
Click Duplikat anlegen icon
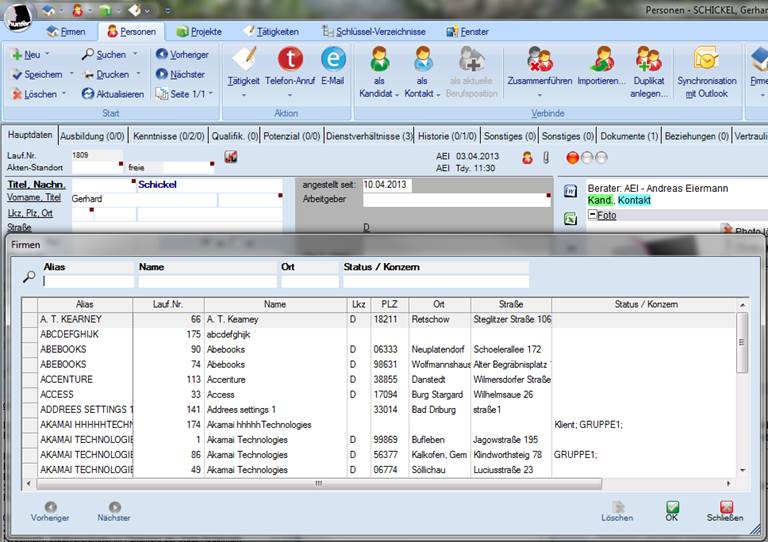(x=648, y=61)
